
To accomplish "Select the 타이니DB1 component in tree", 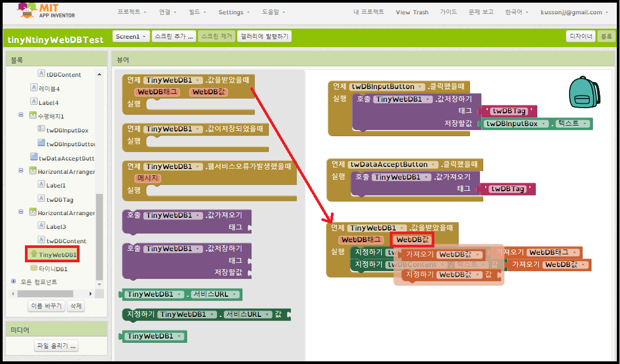I will tap(53, 269).
